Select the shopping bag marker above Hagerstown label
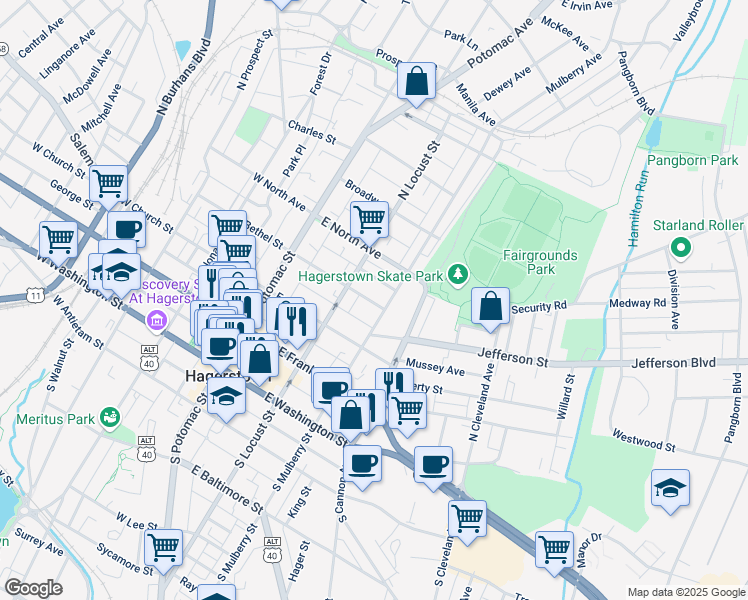 tap(260, 360)
